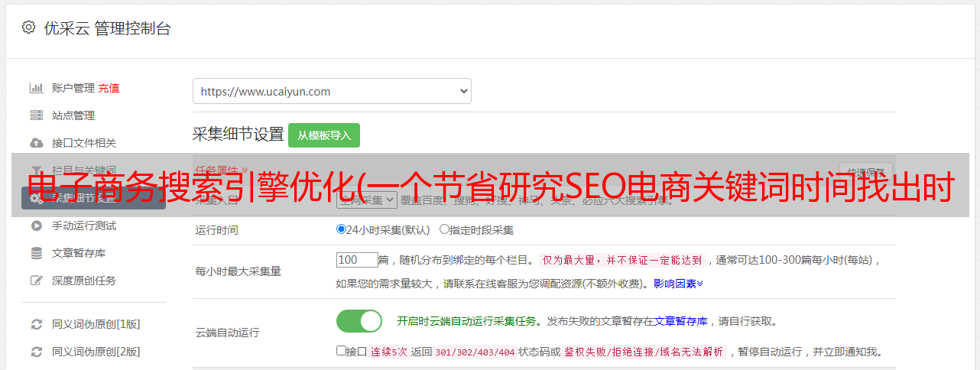This screenshot has height=370, width=980.
Task: Click the 运行时间 row label
Action: (217, 229)
